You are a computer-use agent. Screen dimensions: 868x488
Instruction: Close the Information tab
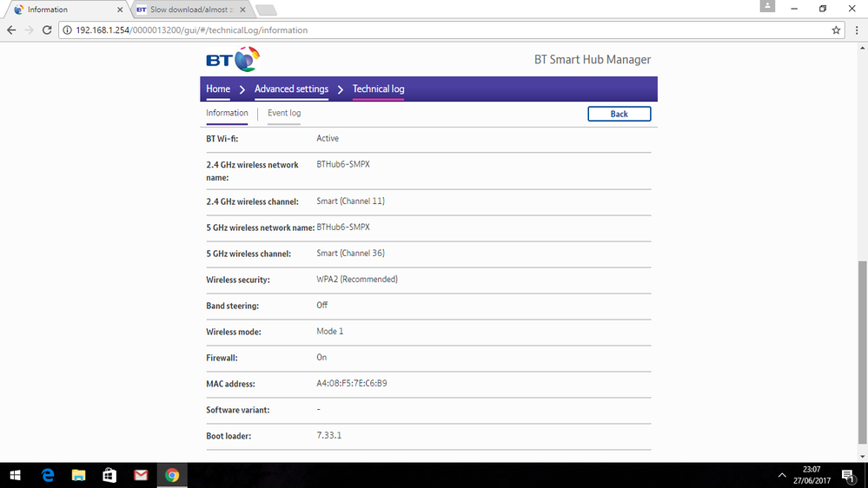(x=120, y=10)
